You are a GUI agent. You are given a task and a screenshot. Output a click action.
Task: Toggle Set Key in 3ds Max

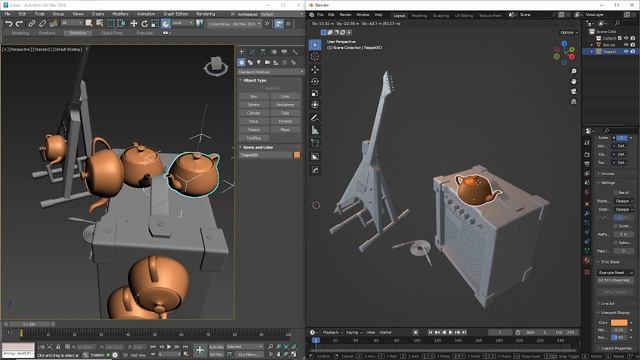click(216, 354)
